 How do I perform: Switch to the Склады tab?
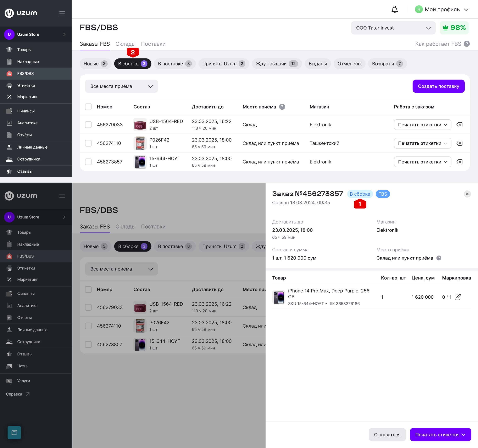(126, 44)
